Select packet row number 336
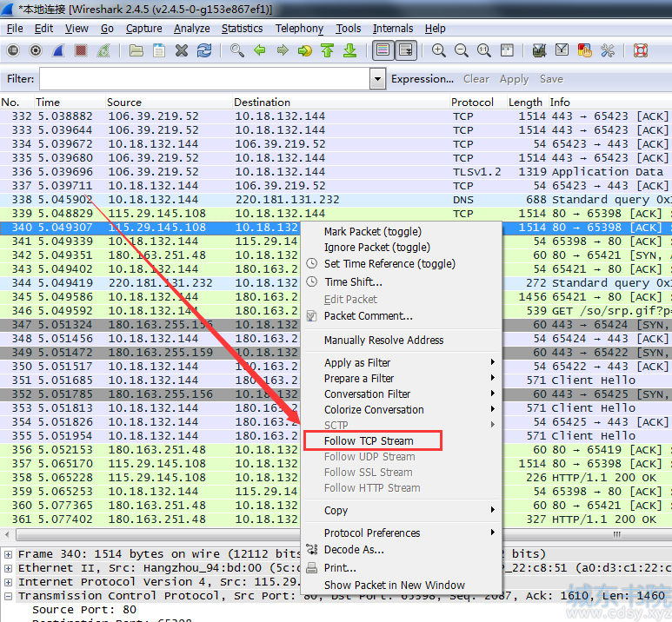 tap(336, 172)
